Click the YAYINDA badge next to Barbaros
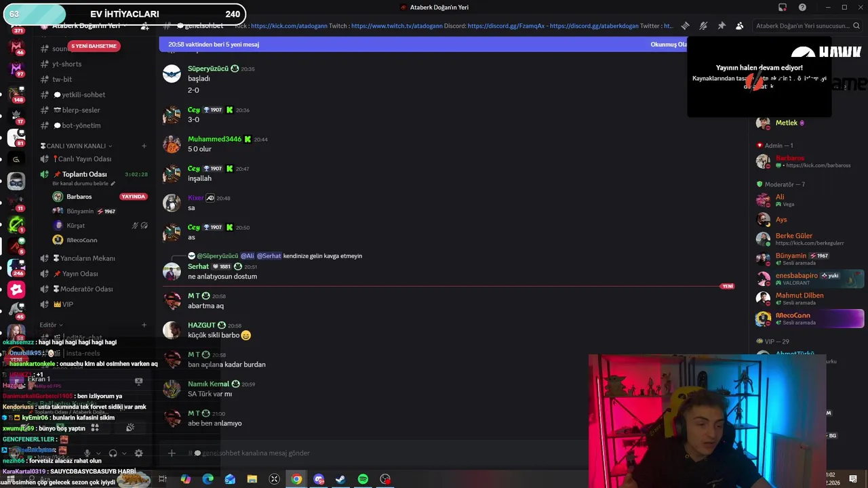 click(x=133, y=197)
